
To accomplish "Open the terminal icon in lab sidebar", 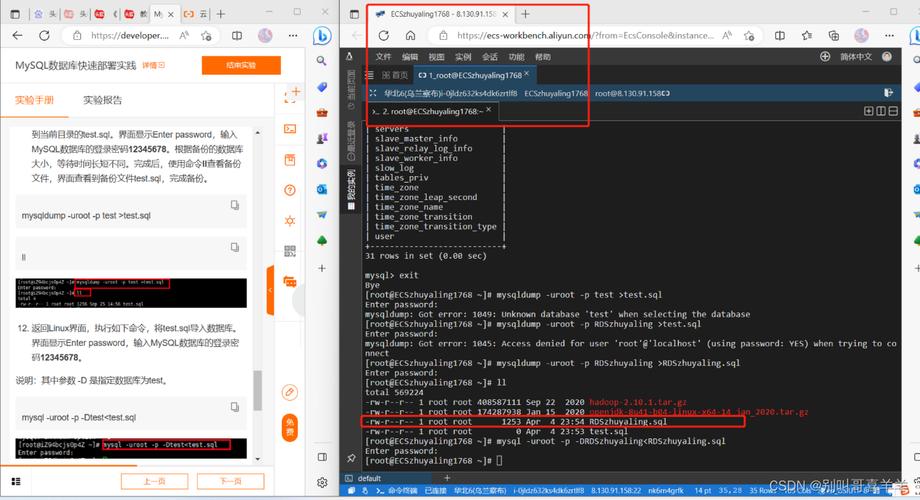I will tap(290, 129).
